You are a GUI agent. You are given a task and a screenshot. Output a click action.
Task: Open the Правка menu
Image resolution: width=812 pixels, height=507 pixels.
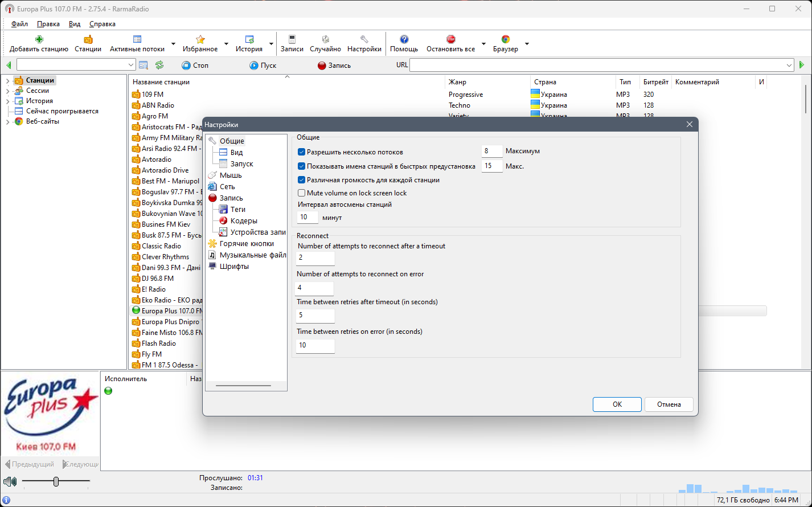48,24
